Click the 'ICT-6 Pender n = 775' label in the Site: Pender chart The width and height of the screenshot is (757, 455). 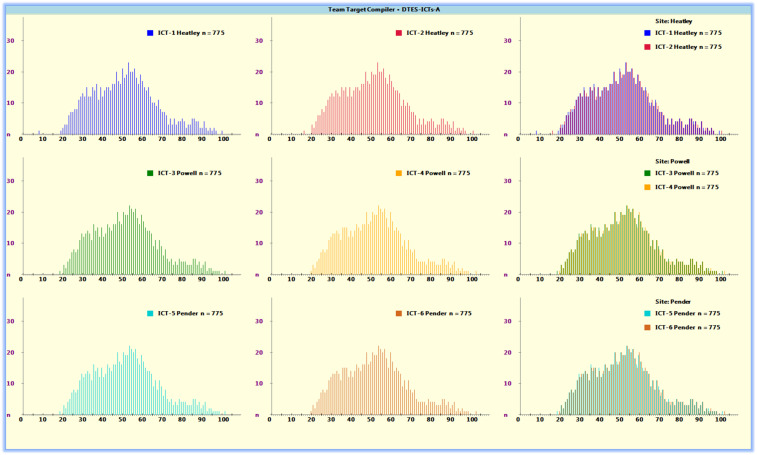point(688,327)
